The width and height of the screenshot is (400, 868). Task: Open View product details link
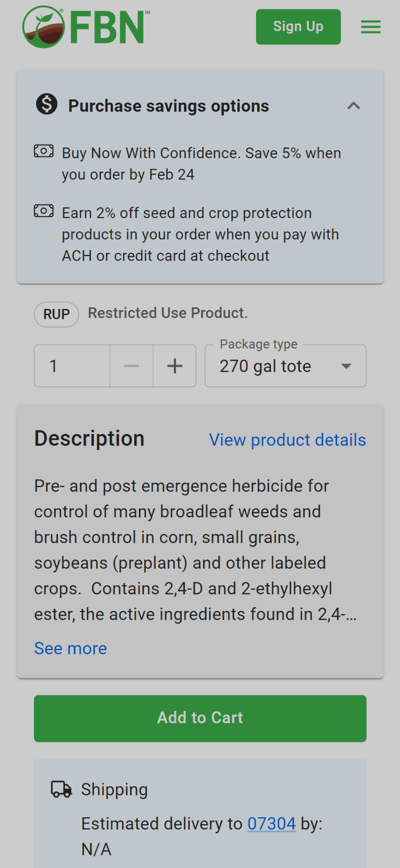tap(287, 440)
